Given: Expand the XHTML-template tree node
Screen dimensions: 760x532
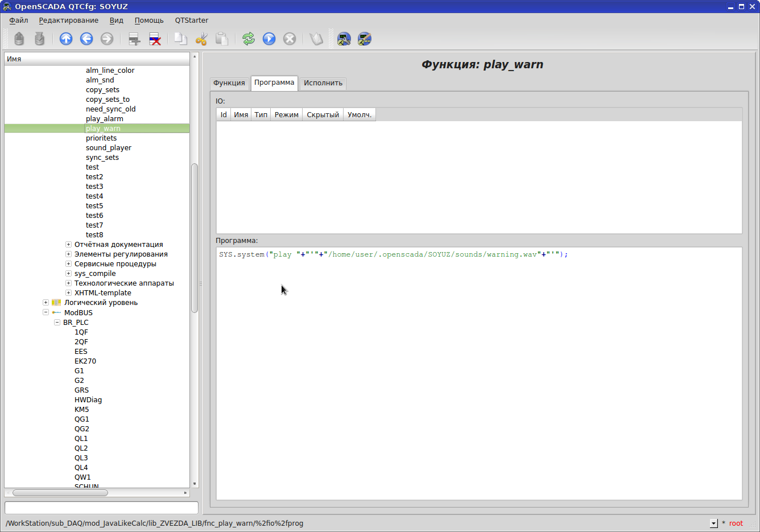Looking at the screenshot, I should [68, 293].
